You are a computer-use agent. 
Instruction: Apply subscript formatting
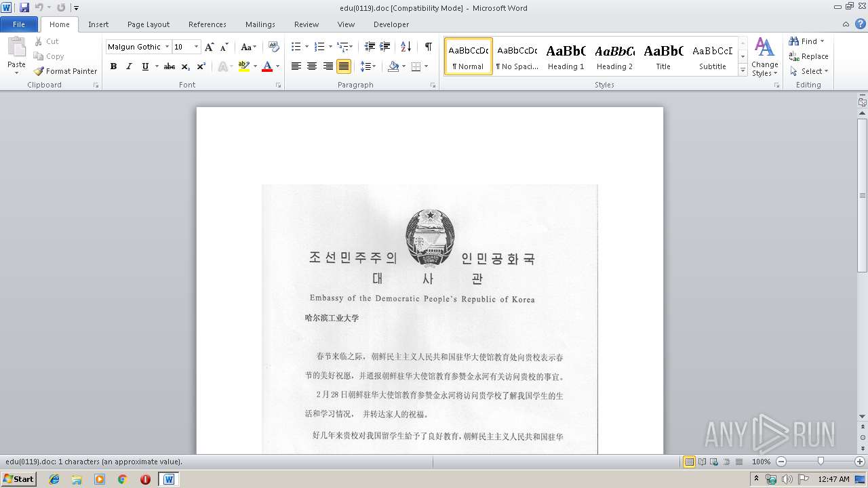tap(186, 66)
